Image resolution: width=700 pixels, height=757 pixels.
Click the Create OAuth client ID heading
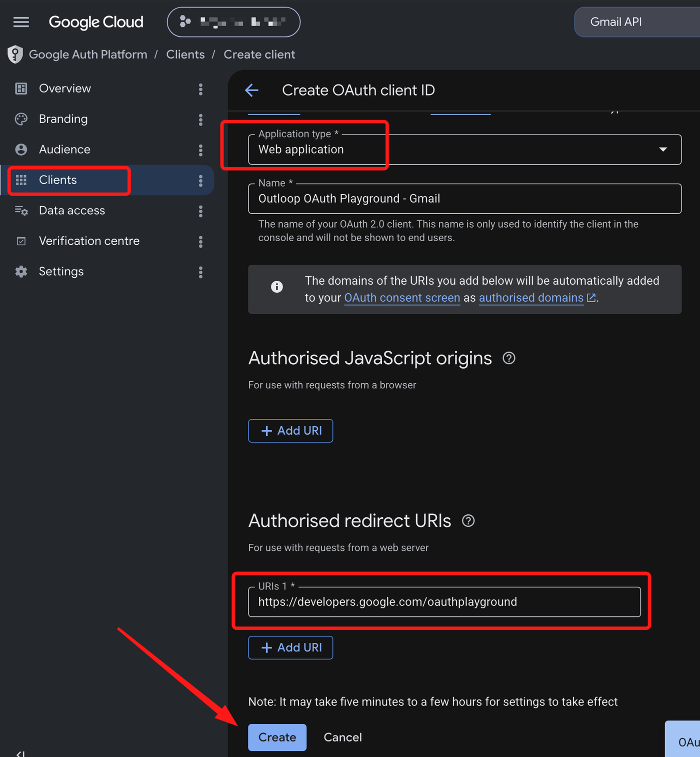pos(358,90)
